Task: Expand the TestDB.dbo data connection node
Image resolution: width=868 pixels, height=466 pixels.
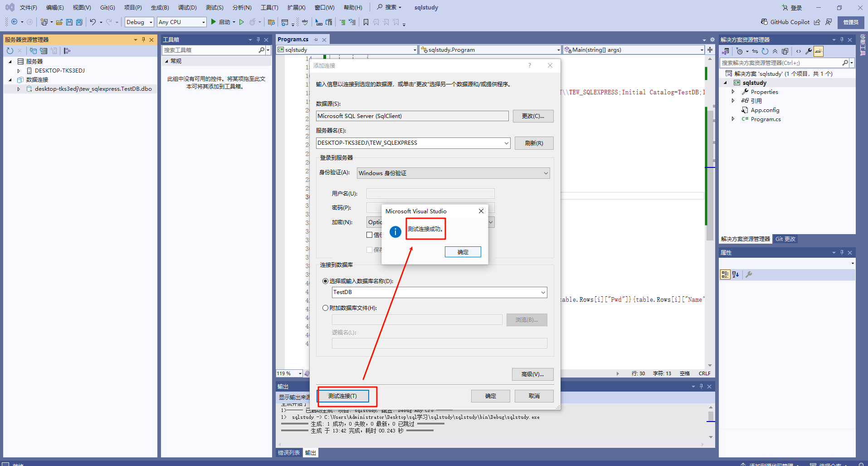Action: pos(19,89)
